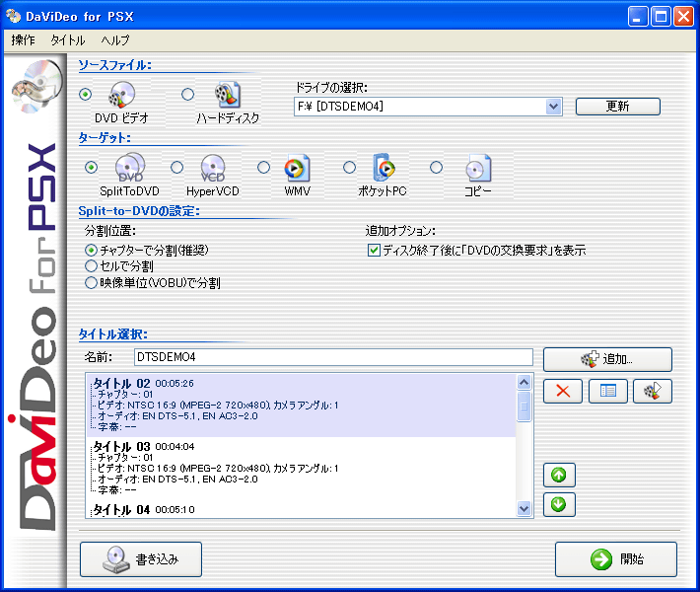Select WMV target radio button
The width and height of the screenshot is (700, 592).
coord(264,168)
